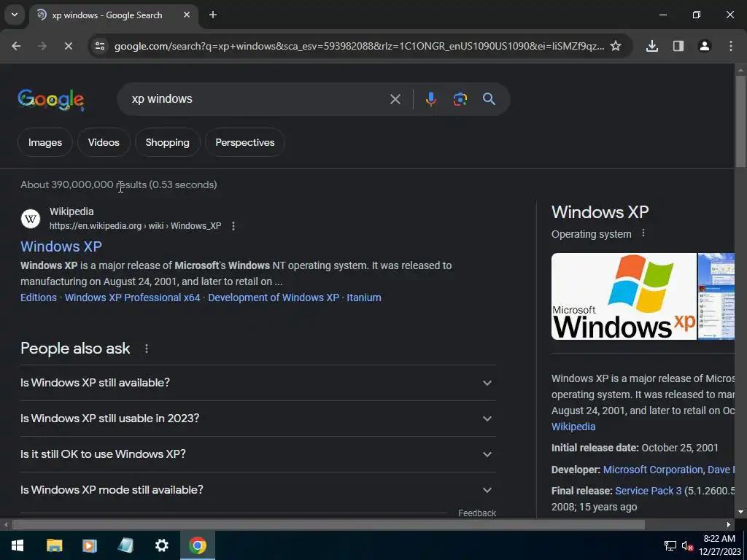Switch to Images results
Image resolution: width=747 pixels, height=560 pixels.
click(x=45, y=142)
